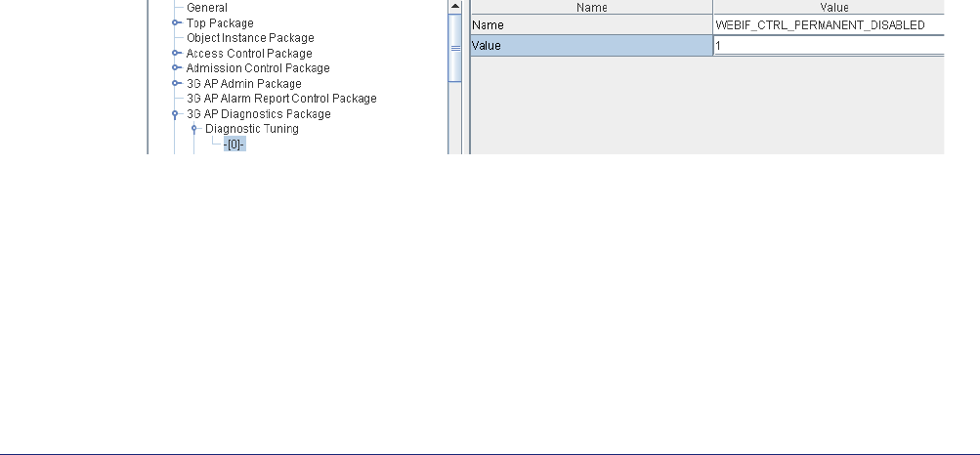Click the Name column header
This screenshot has height=455, width=980.
(x=591, y=8)
